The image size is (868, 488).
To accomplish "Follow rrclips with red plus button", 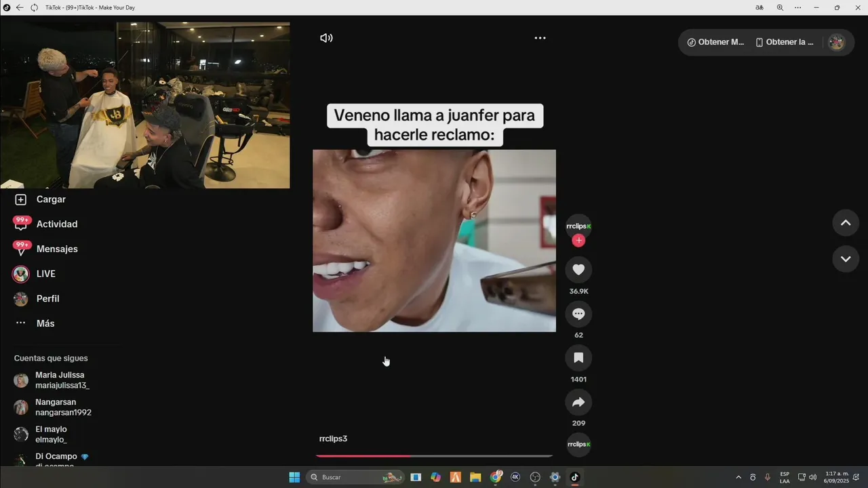I will 578,241.
